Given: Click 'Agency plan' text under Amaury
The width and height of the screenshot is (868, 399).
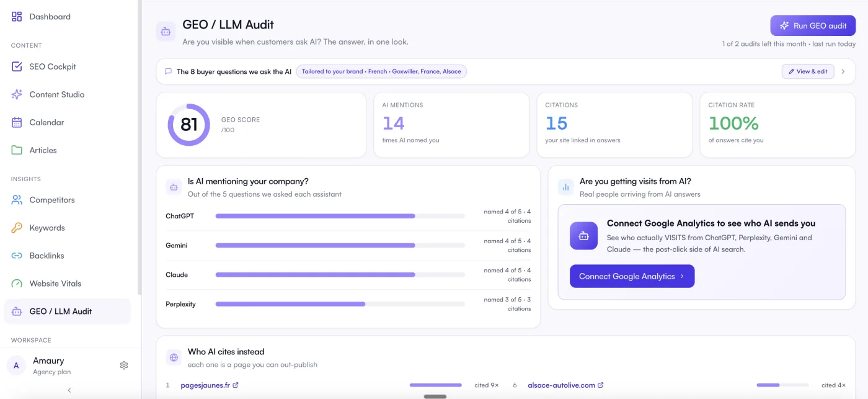Looking at the screenshot, I should 51,372.
